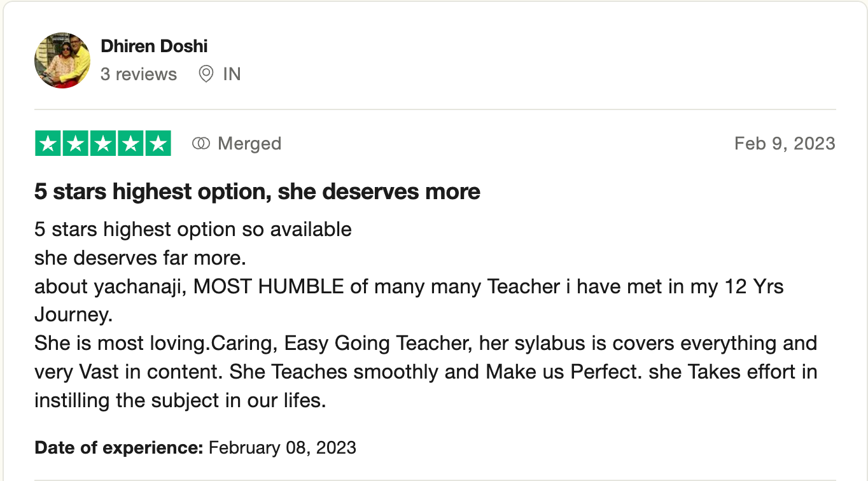868x481 pixels.
Task: Click the third green rating star
Action: point(102,144)
